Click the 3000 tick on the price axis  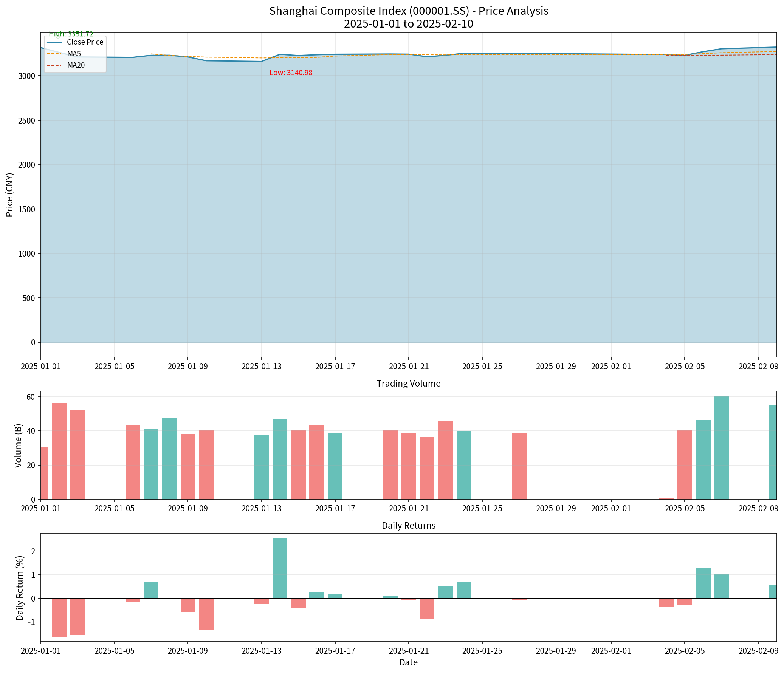pyautogui.click(x=26, y=76)
